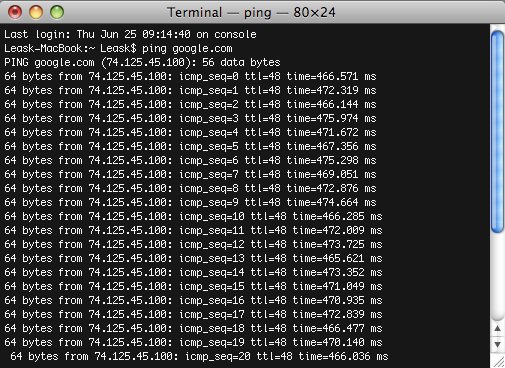
Task: Click the PING google.com header line
Action: coord(142,63)
